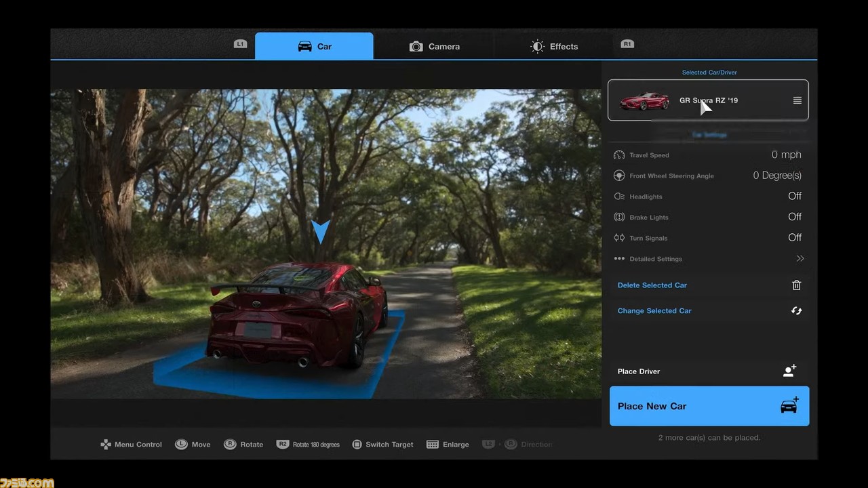Switch to the Car tab
Viewport: 868px width, 488px height.
pyautogui.click(x=314, y=46)
